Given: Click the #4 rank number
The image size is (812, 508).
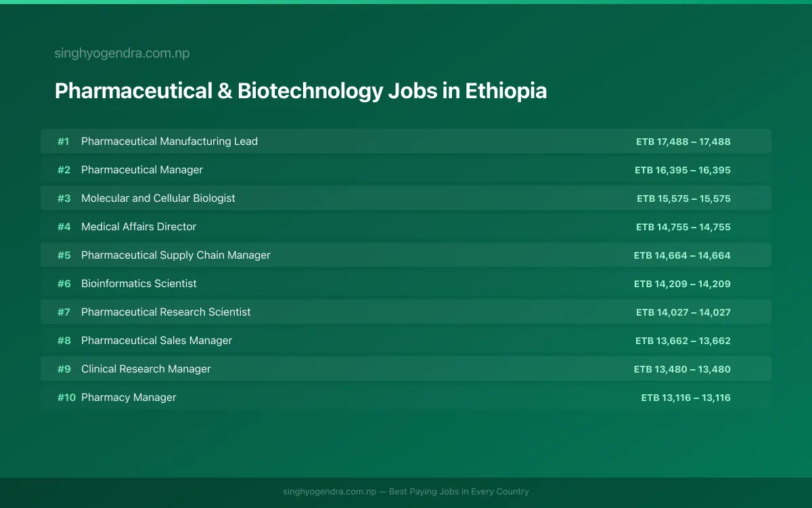Looking at the screenshot, I should (64, 227).
